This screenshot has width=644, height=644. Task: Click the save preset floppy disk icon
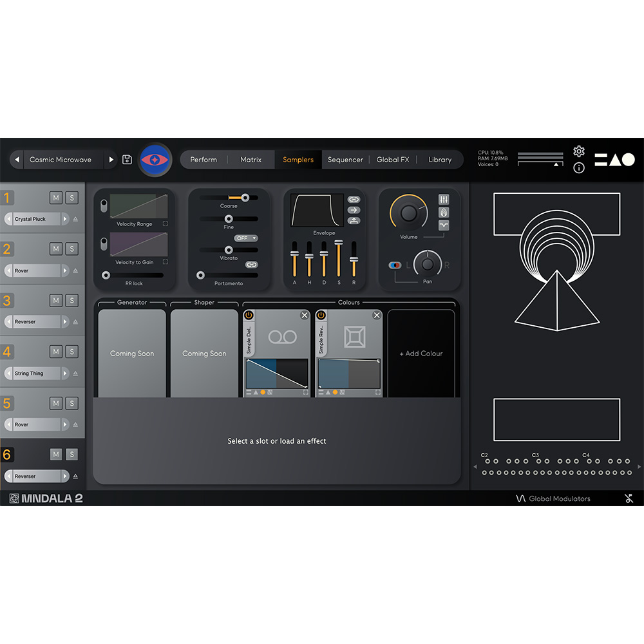127,160
